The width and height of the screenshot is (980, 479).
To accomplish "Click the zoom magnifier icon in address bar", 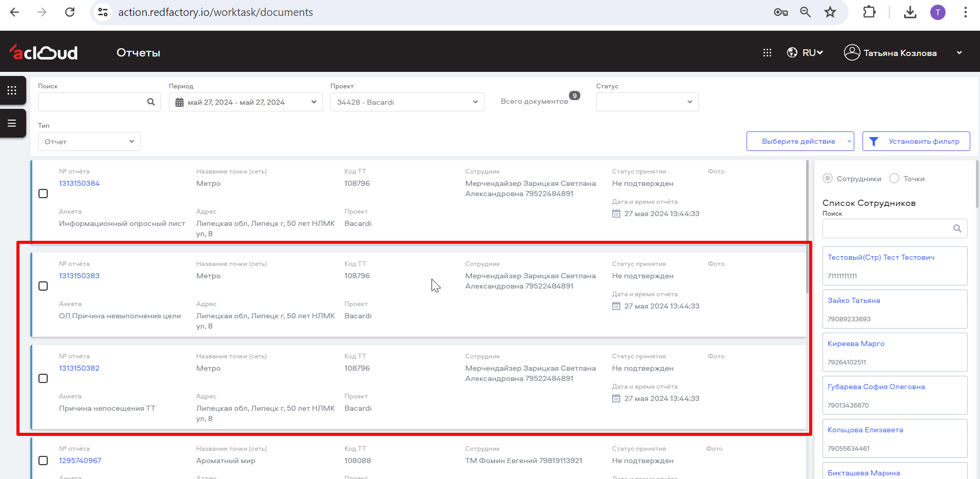I will (806, 12).
